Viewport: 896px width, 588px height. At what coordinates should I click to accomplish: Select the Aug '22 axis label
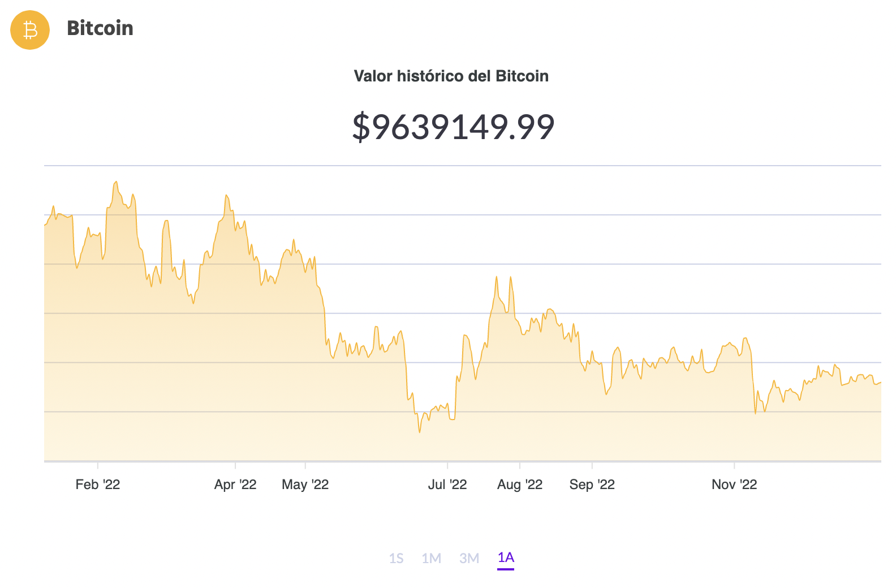pyautogui.click(x=520, y=484)
